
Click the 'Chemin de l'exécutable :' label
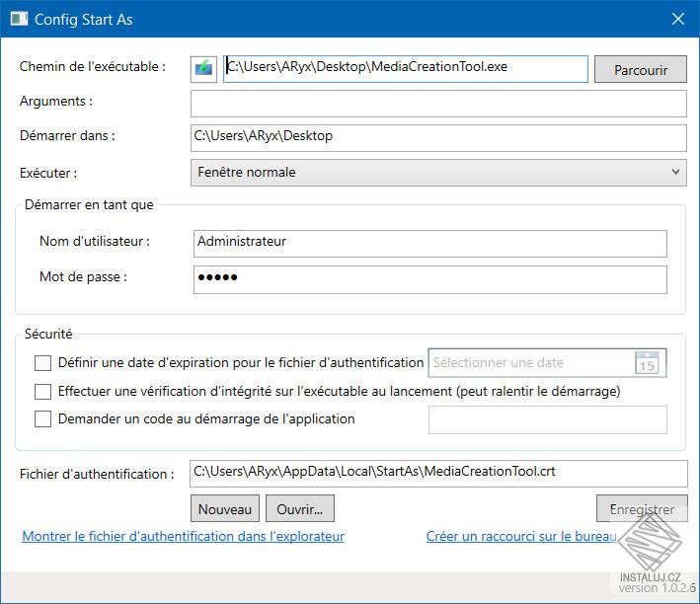tap(93, 66)
